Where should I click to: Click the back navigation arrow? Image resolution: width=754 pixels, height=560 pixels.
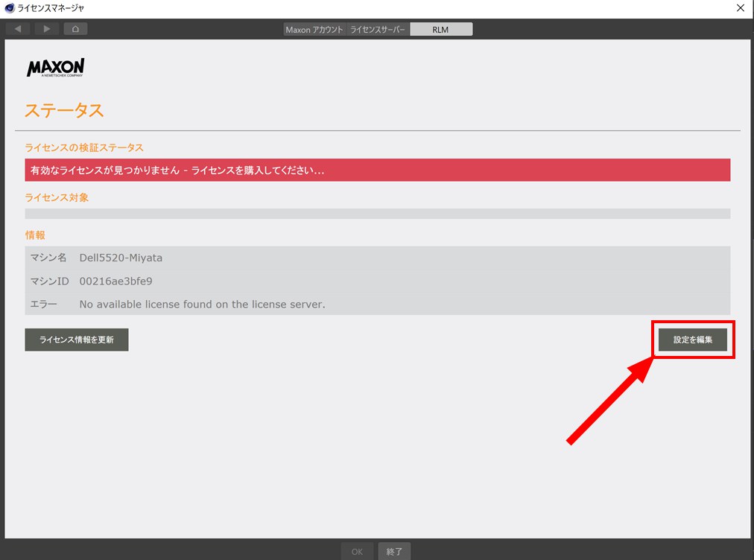(x=18, y=29)
